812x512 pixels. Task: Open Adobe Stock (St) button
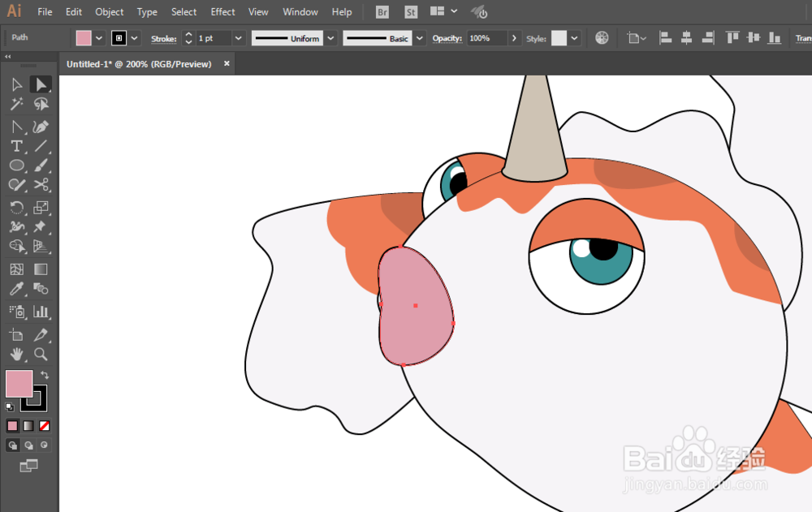(x=411, y=12)
